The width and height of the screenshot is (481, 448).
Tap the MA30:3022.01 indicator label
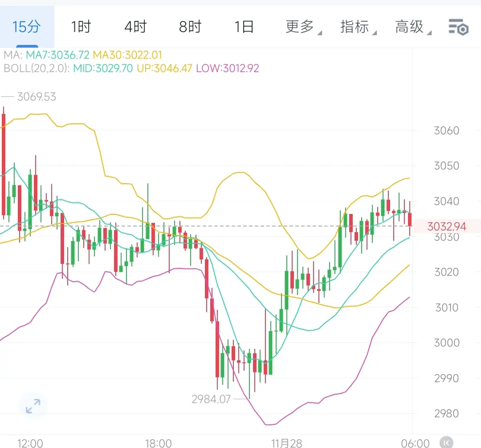click(127, 55)
